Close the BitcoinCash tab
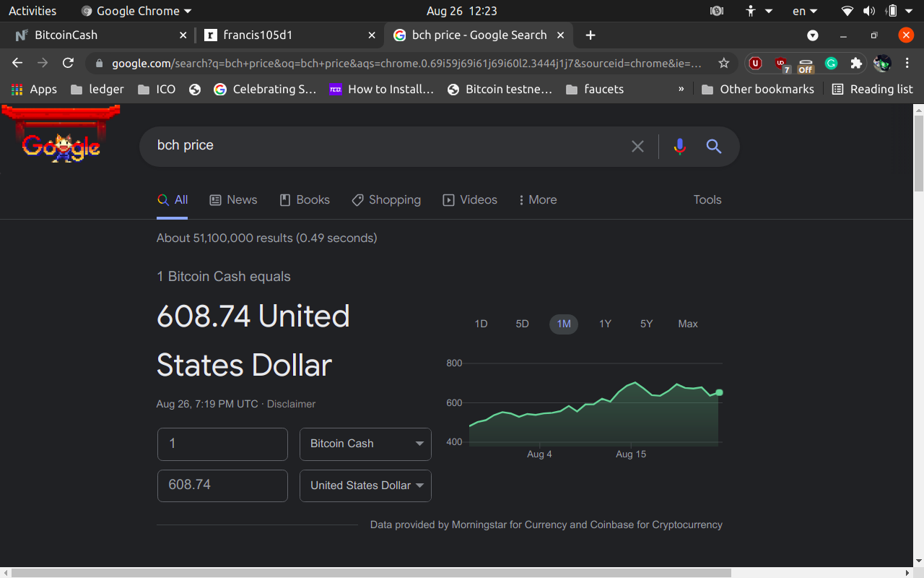Image resolution: width=924 pixels, height=578 pixels. [x=183, y=35]
